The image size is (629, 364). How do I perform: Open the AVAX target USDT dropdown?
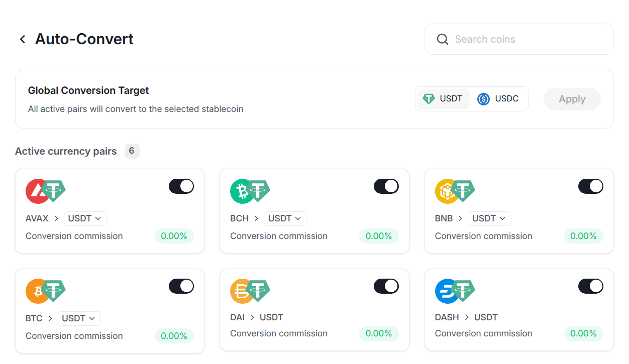[x=85, y=218]
